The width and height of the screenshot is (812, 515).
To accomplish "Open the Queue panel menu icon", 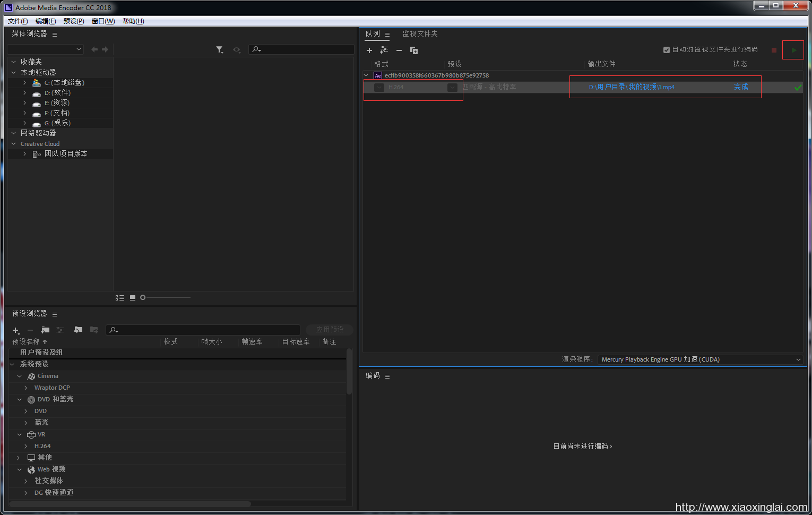I will [387, 35].
